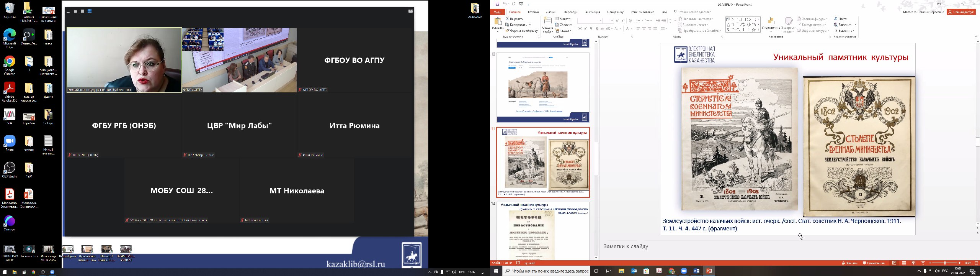
Task: Open Направление текста dropdown
Action: tap(696, 19)
